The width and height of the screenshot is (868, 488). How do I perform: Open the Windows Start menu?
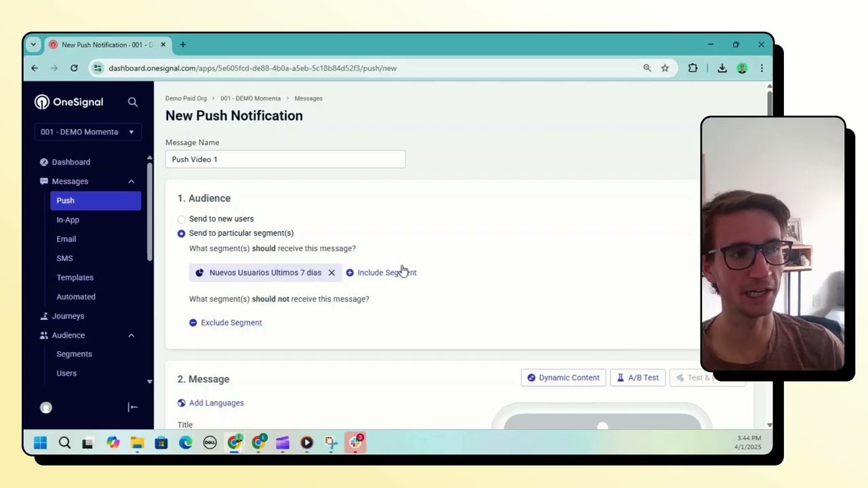[40, 443]
